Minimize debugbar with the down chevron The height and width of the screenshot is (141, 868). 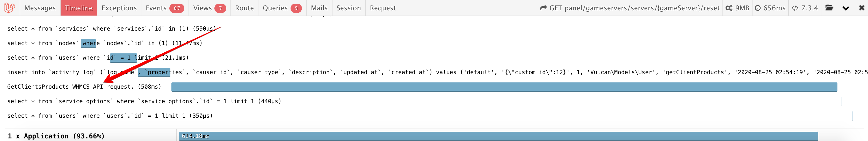[x=845, y=8]
